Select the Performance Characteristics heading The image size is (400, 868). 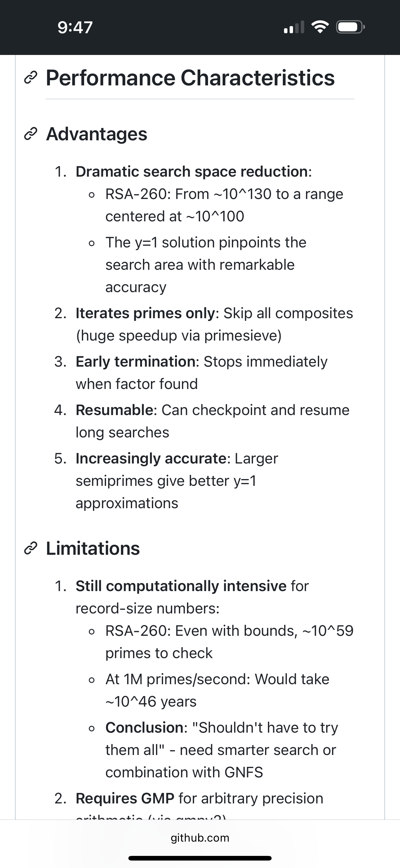click(190, 78)
